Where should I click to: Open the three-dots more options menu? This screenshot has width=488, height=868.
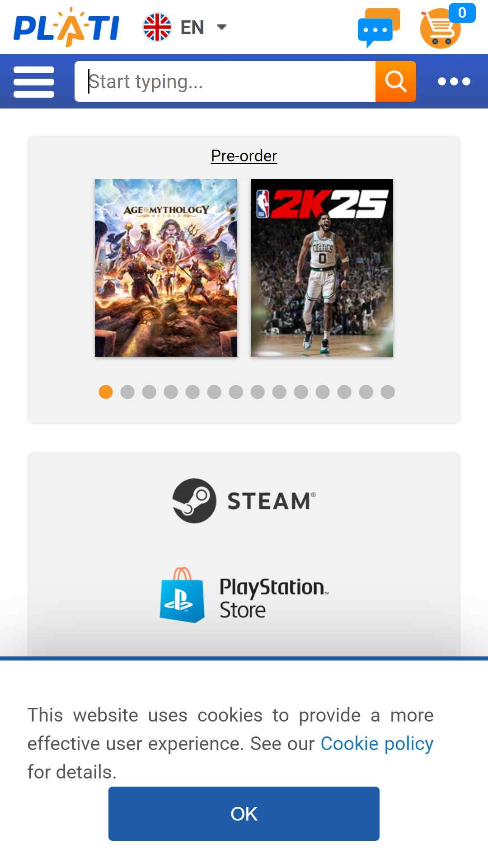pyautogui.click(x=454, y=81)
